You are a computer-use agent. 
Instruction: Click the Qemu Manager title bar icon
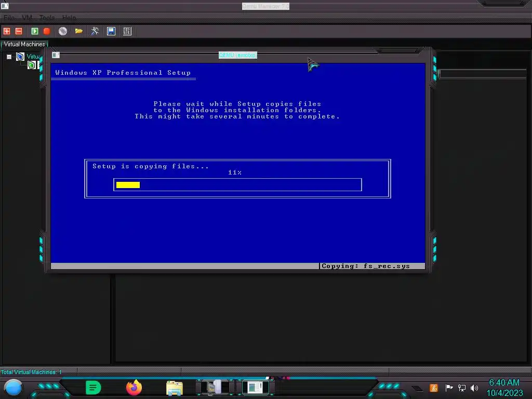4,5
